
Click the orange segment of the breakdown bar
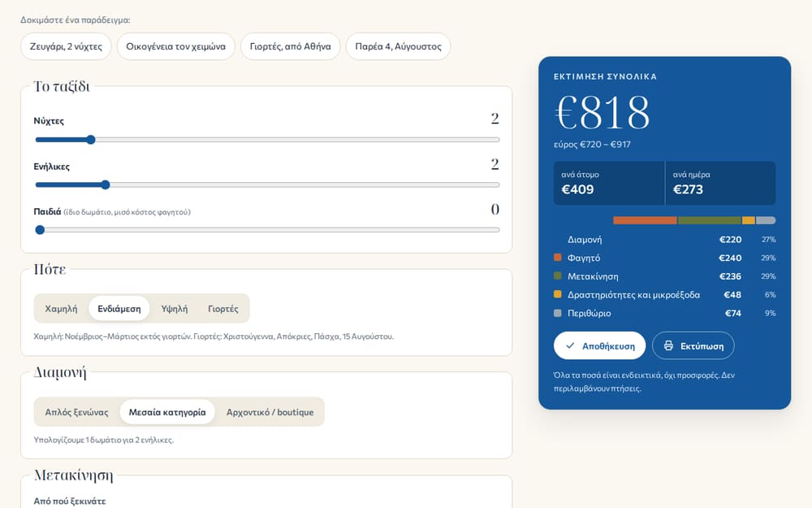click(645, 220)
